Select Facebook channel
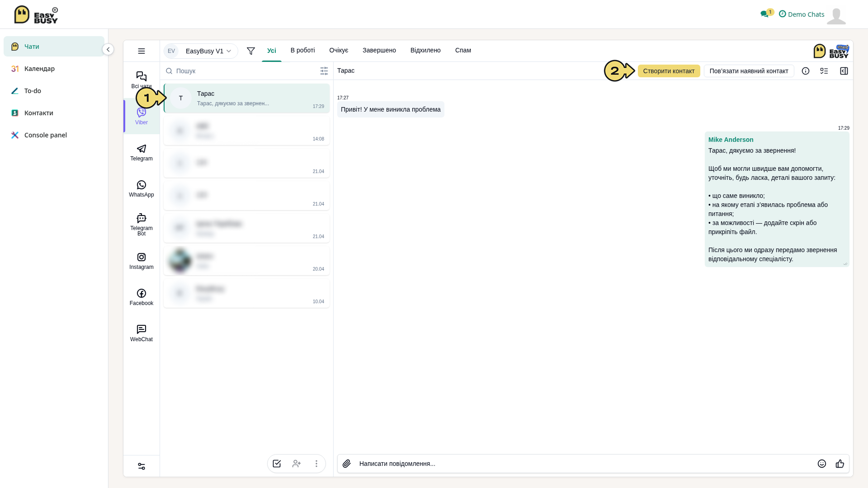The width and height of the screenshot is (868, 488). click(x=142, y=297)
